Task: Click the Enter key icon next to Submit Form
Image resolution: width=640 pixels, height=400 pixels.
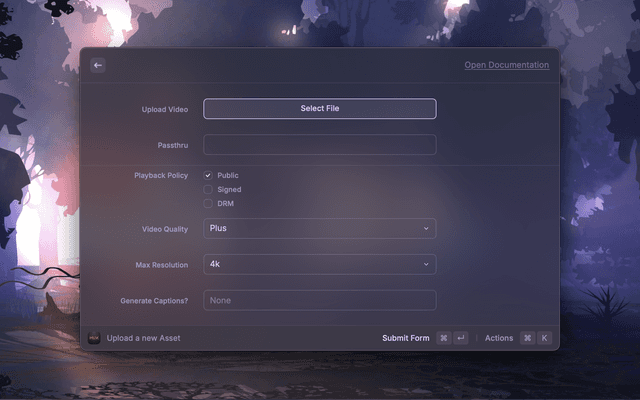Action: click(460, 338)
